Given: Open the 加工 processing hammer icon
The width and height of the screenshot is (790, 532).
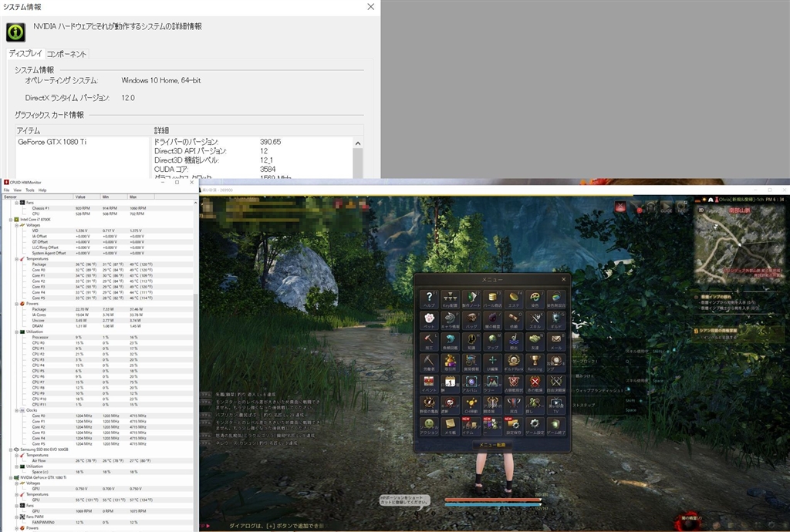Looking at the screenshot, I should (x=429, y=342).
